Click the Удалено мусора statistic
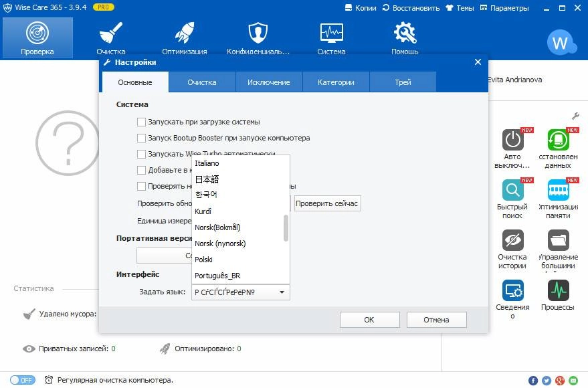Viewport: 588px width, 388px height. [60, 314]
